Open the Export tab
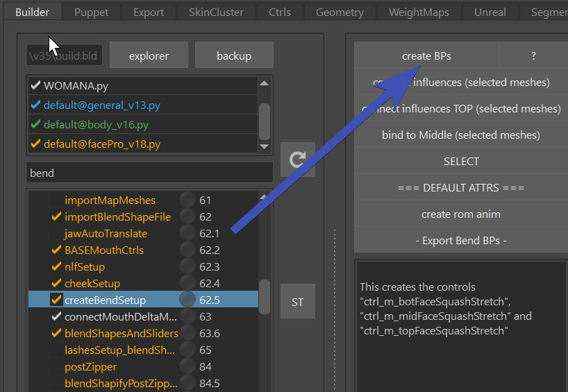This screenshot has width=568, height=392. click(x=149, y=12)
